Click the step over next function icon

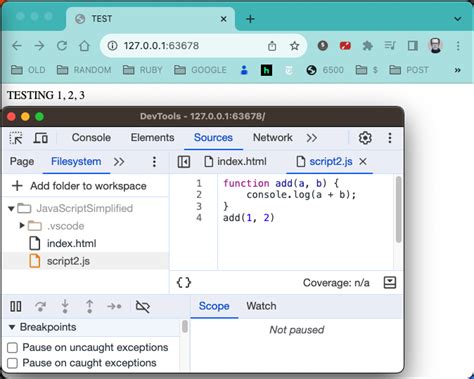pyautogui.click(x=40, y=306)
